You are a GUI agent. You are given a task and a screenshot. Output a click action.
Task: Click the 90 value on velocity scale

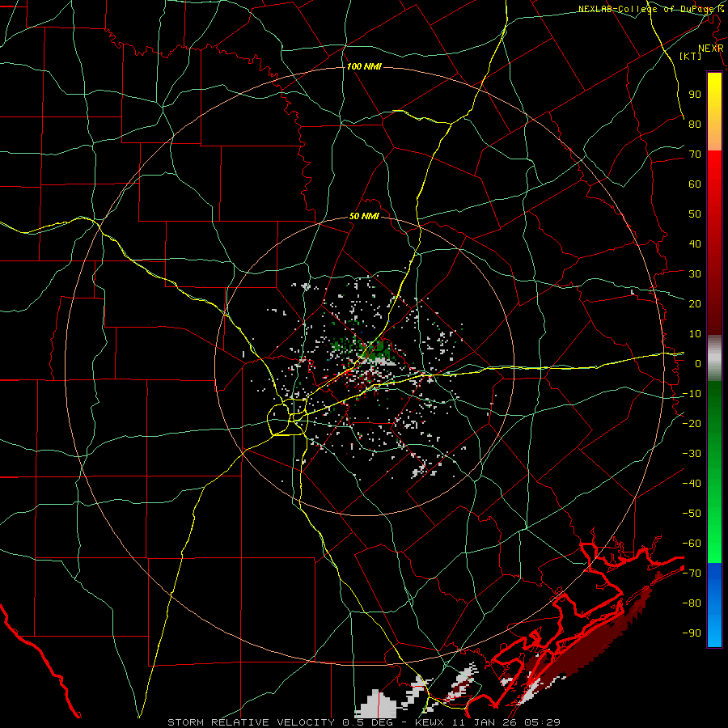coord(695,95)
